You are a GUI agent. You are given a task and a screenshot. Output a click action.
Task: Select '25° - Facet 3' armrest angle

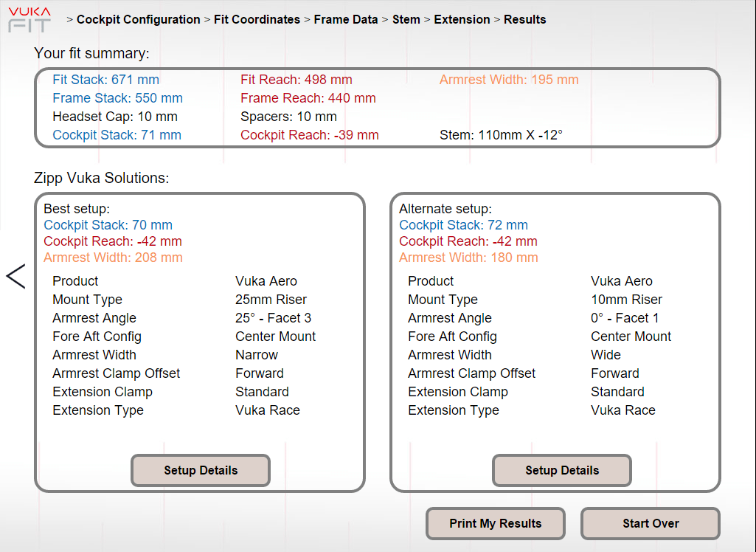(x=274, y=318)
